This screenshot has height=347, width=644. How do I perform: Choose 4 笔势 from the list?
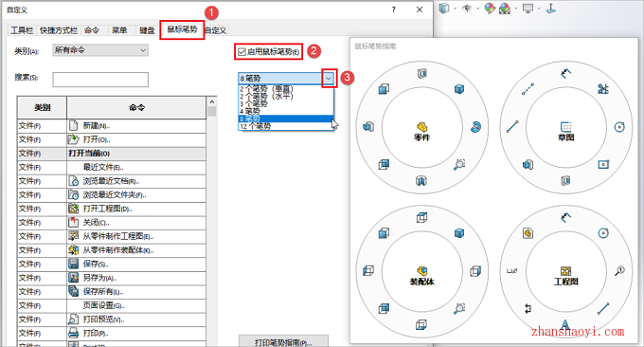point(250,111)
